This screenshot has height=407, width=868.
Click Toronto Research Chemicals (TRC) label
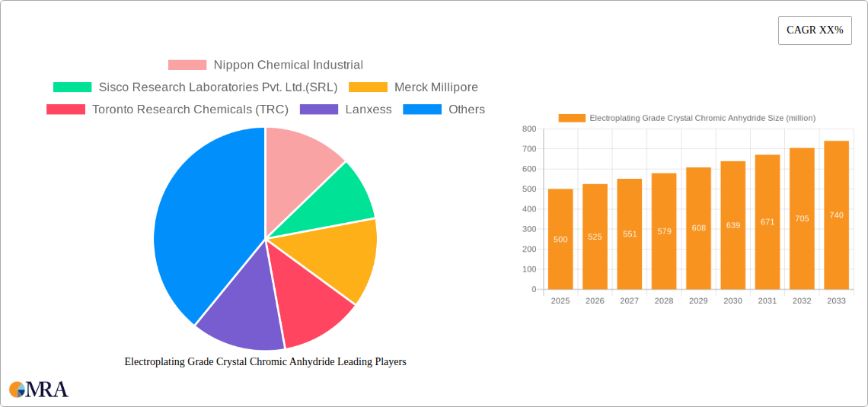190,110
